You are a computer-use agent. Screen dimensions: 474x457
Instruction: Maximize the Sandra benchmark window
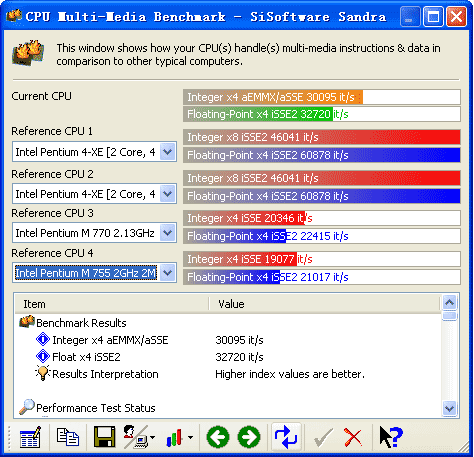point(433,16)
